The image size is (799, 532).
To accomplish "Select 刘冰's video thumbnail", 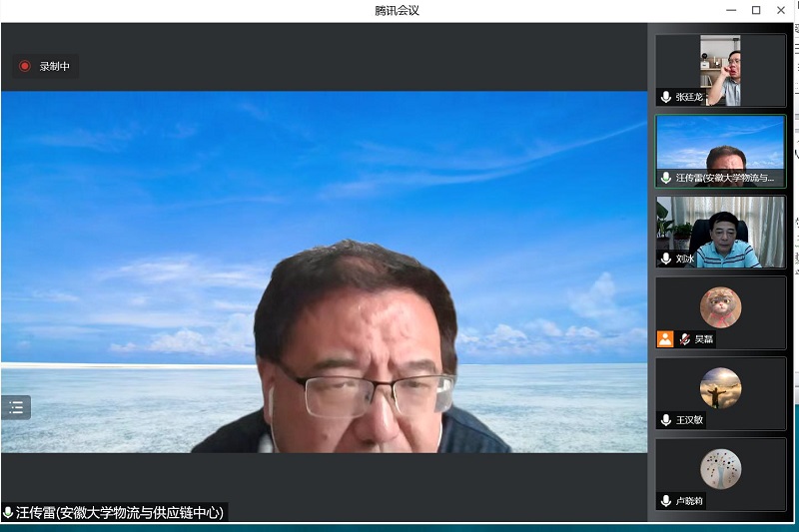I will coord(720,232).
